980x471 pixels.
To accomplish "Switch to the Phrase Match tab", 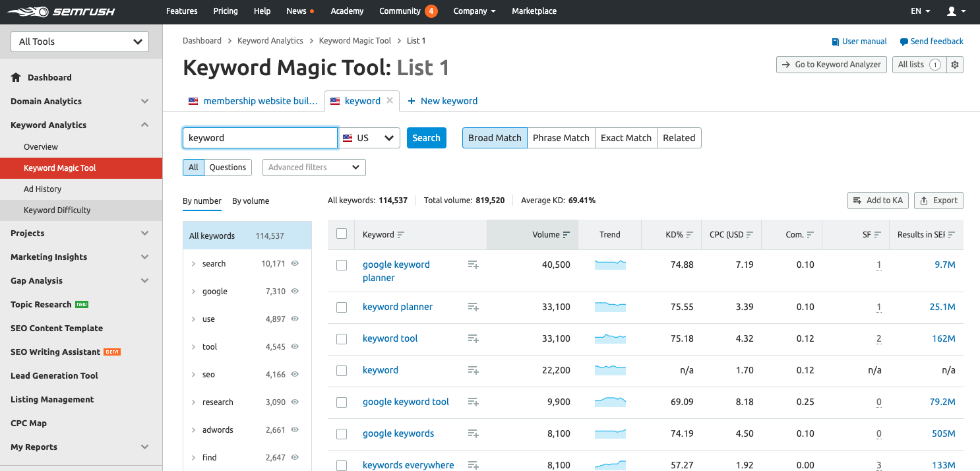I will click(x=561, y=138).
